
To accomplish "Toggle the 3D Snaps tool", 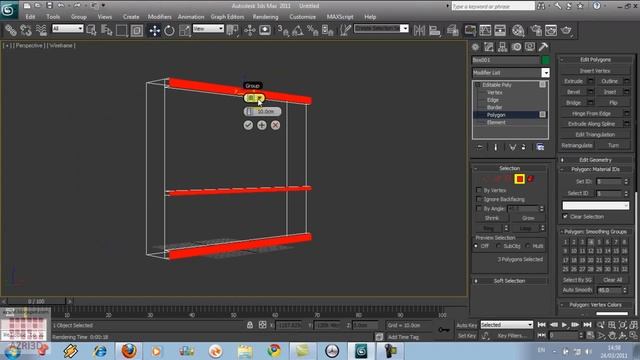I will click(283, 31).
